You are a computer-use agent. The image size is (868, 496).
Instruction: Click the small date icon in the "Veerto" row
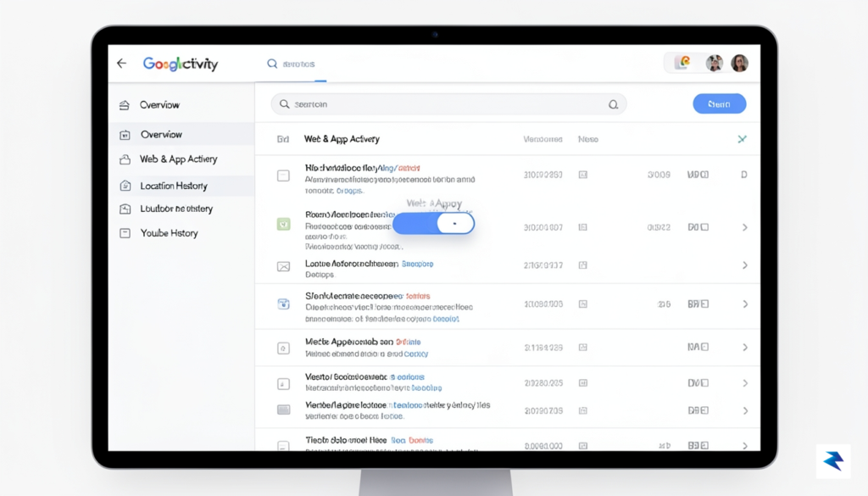(583, 382)
